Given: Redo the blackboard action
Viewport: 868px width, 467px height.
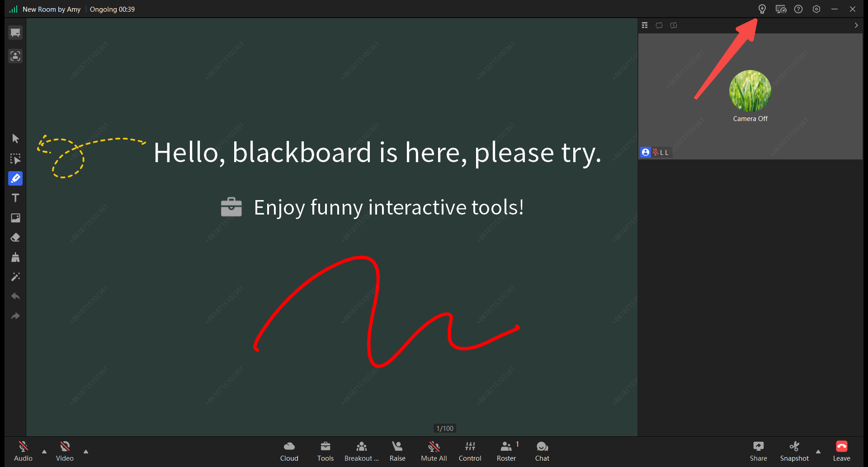Looking at the screenshot, I should (15, 316).
